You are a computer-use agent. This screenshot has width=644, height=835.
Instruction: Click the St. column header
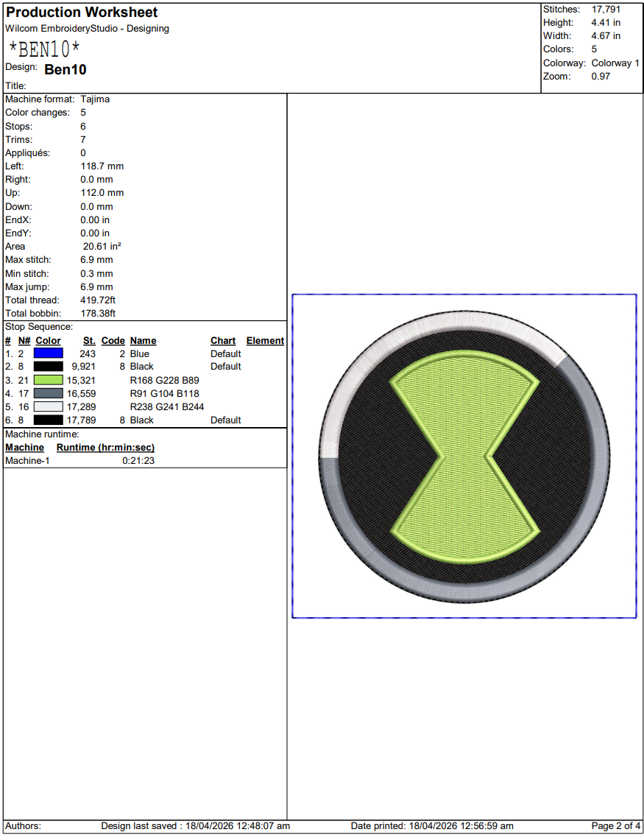coord(89,341)
